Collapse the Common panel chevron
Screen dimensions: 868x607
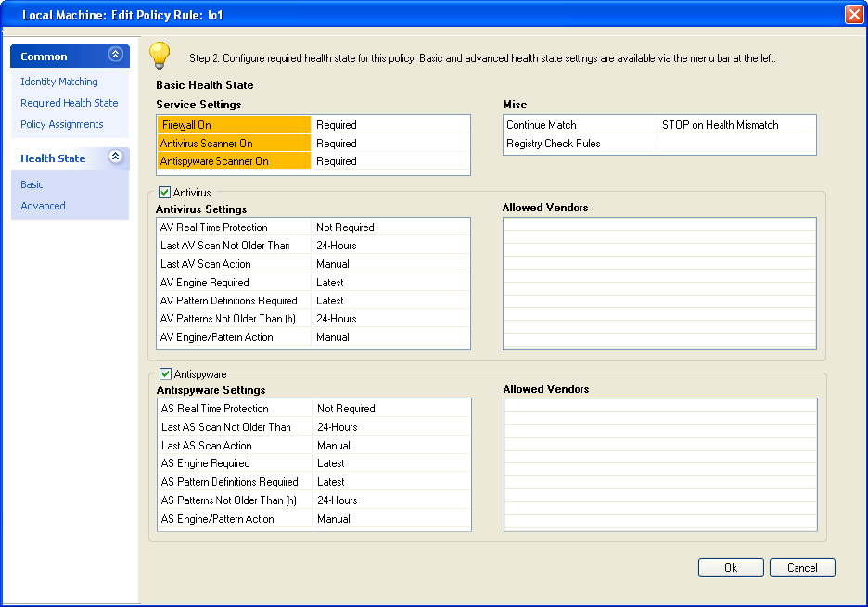click(115, 56)
